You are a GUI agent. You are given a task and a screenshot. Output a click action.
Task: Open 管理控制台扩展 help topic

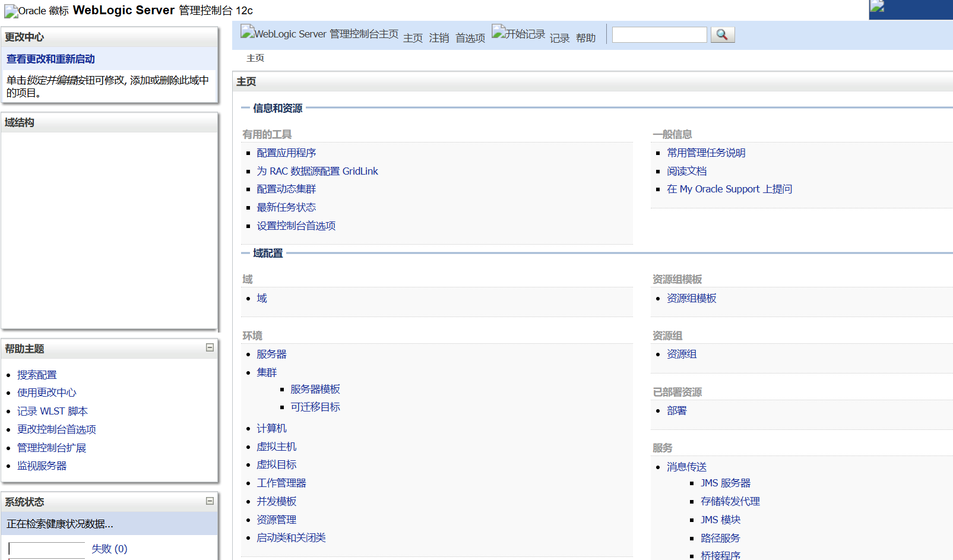coord(52,448)
